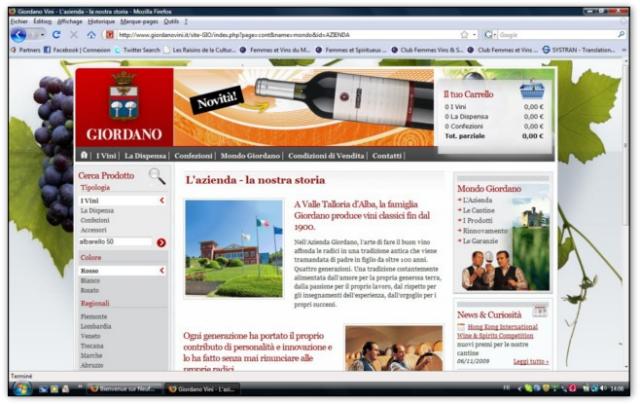The image size is (640, 404).
Task: Open the Condizioni di Vendita tab
Action: (x=326, y=155)
